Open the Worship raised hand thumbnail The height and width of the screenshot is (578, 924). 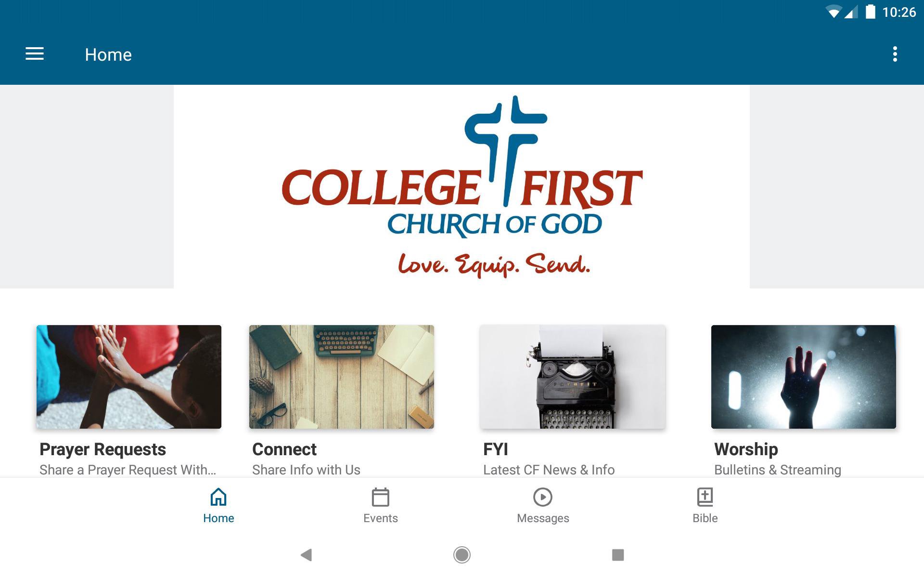point(804,377)
